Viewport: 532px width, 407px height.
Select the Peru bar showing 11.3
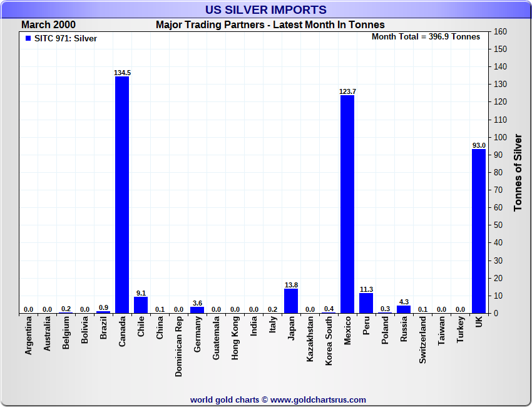point(366,303)
